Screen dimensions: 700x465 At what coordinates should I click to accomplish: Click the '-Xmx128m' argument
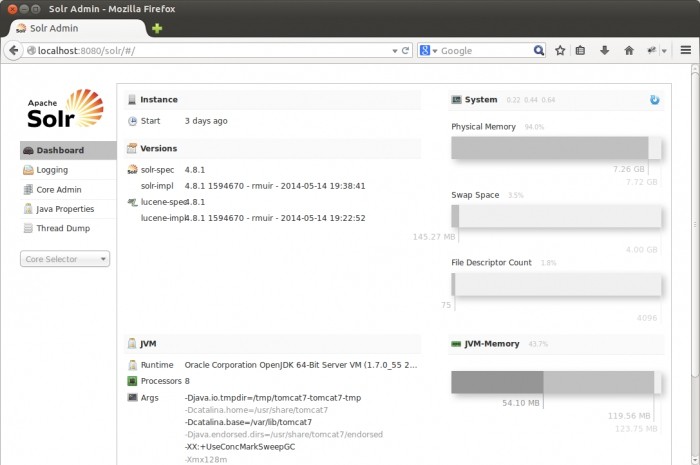[x=206, y=459]
